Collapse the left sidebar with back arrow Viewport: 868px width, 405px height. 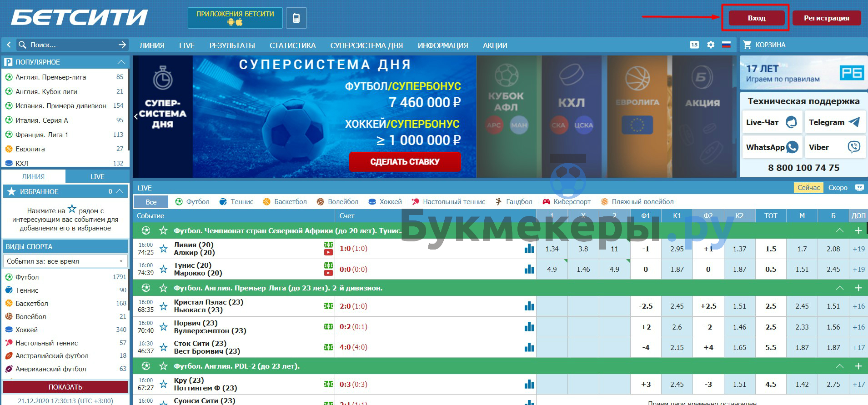(x=9, y=45)
